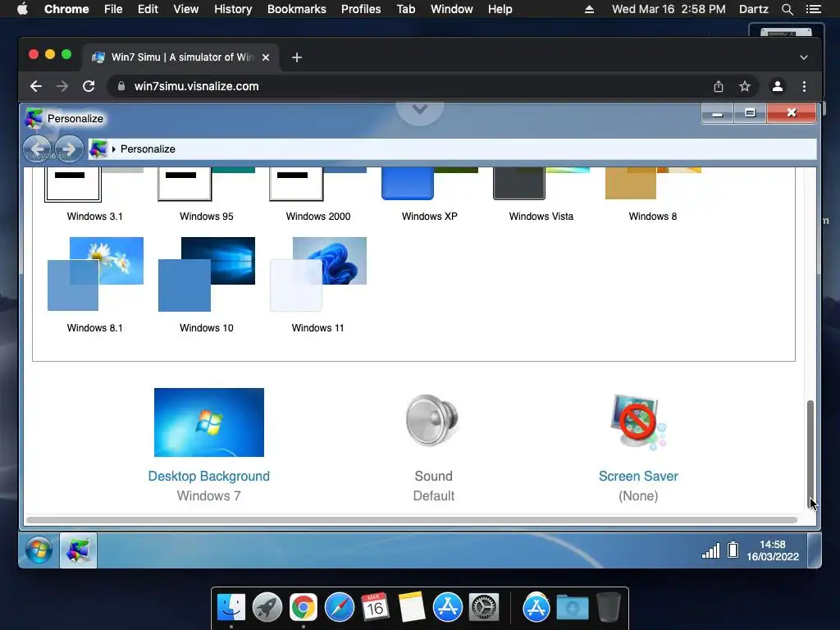
Task: Open the Downloads folder in Dock
Action: pos(572,608)
